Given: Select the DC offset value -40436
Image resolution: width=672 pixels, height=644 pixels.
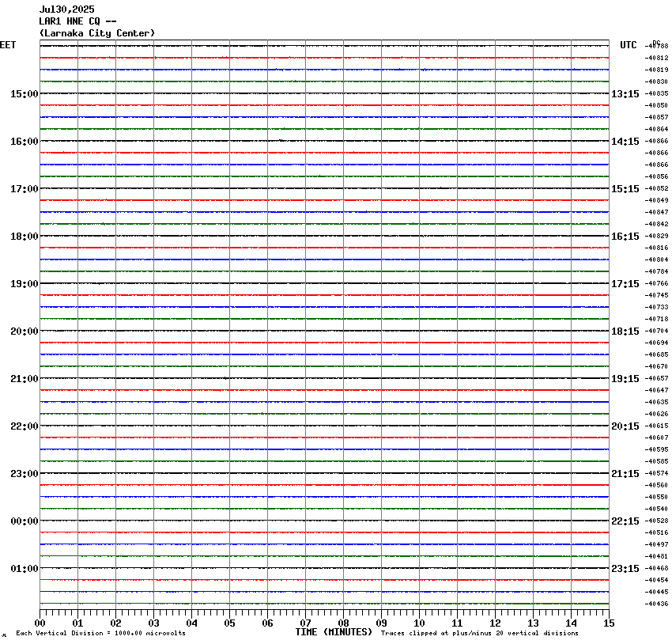Looking at the screenshot, I should (656, 604).
